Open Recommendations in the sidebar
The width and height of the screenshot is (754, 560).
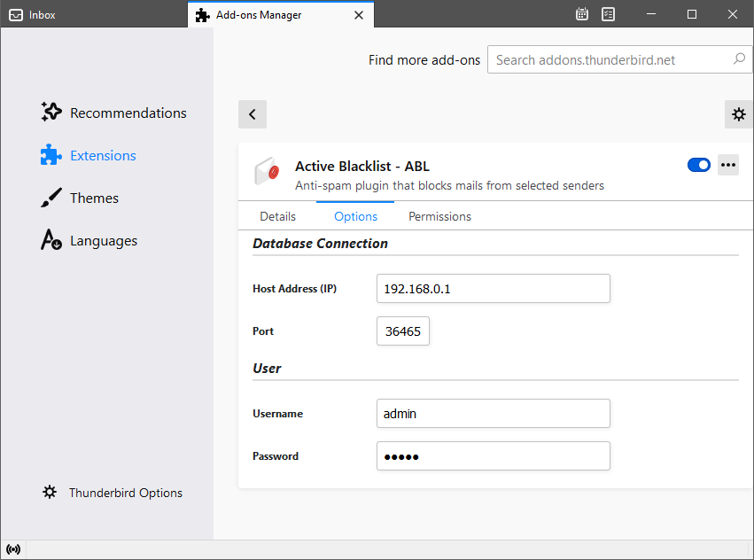tap(114, 113)
